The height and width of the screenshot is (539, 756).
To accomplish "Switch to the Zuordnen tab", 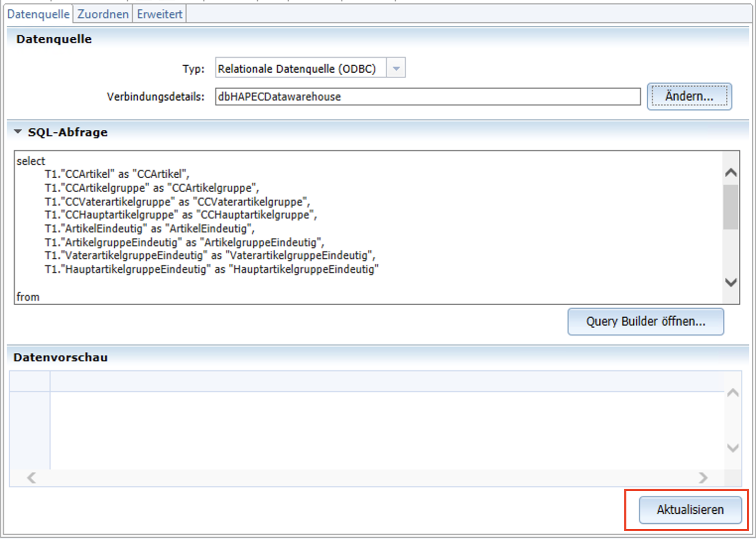I will pos(103,14).
